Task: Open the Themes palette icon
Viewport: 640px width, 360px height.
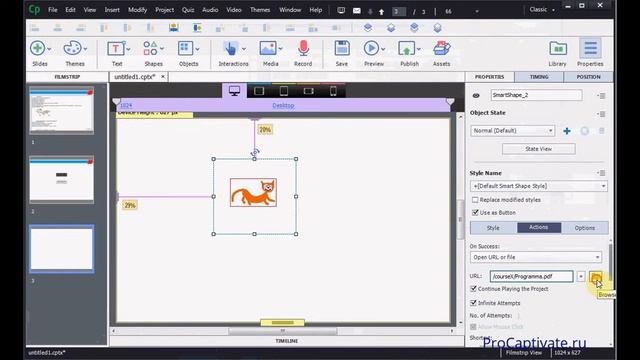Action: [x=73, y=49]
